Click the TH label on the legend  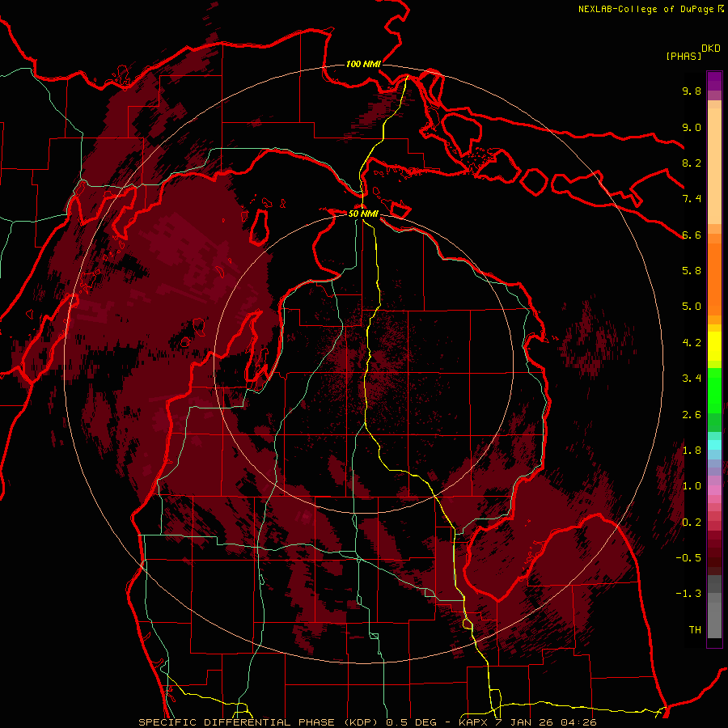695,630
